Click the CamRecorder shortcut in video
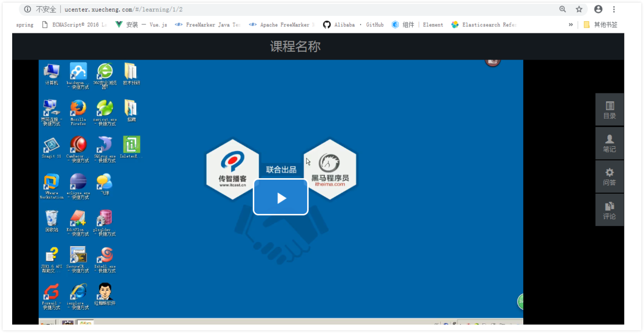 tap(78, 149)
